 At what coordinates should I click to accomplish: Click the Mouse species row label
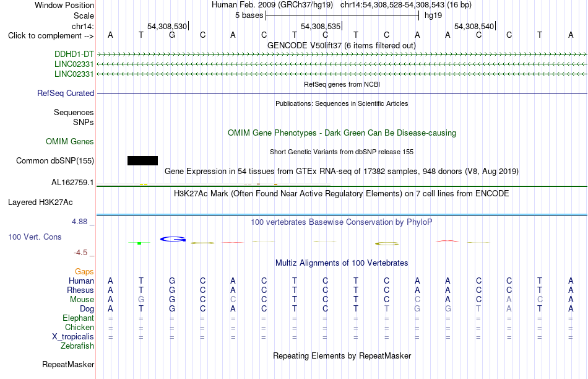[x=82, y=300]
